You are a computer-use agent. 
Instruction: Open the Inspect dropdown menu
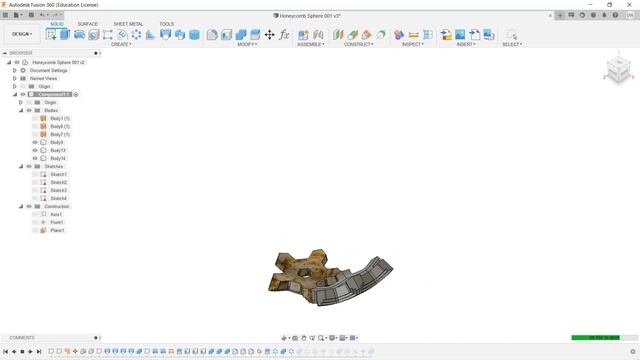point(413,44)
